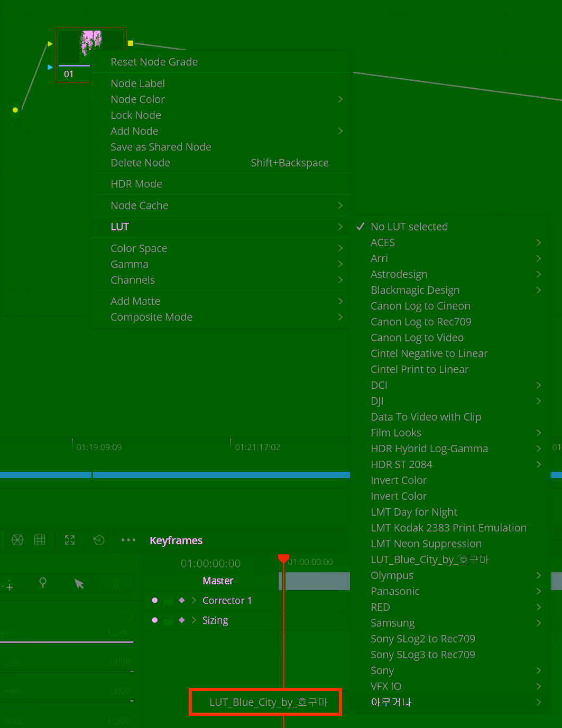Viewport: 562px width, 728px height.
Task: Click the blue triangle key input on node 01
Action: point(50,67)
